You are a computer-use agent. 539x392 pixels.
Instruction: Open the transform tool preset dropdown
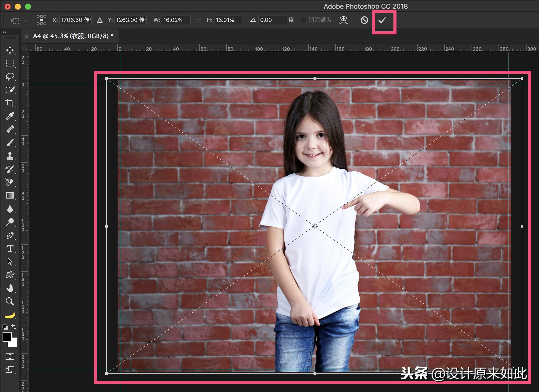25,21
